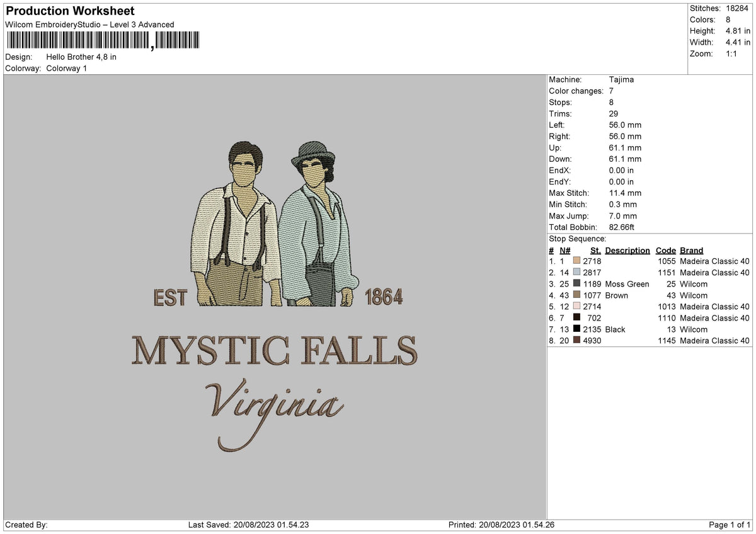Click the 'Stop Sequence:' label

click(x=578, y=239)
